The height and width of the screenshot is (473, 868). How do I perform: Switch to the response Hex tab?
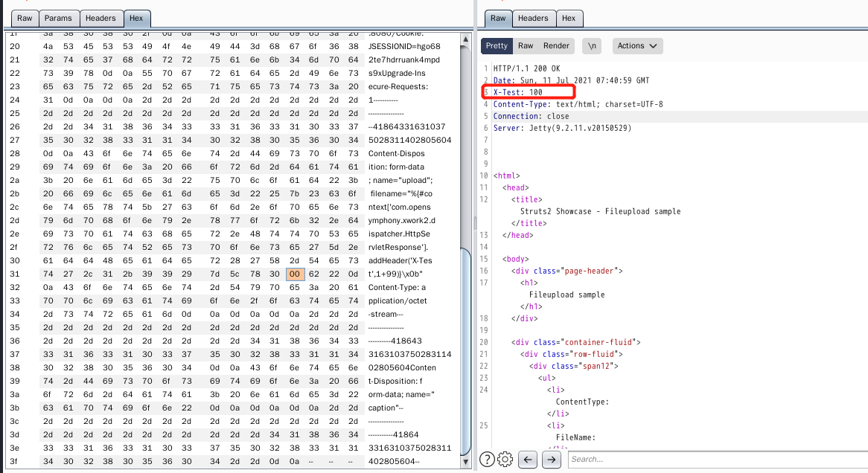tap(569, 18)
